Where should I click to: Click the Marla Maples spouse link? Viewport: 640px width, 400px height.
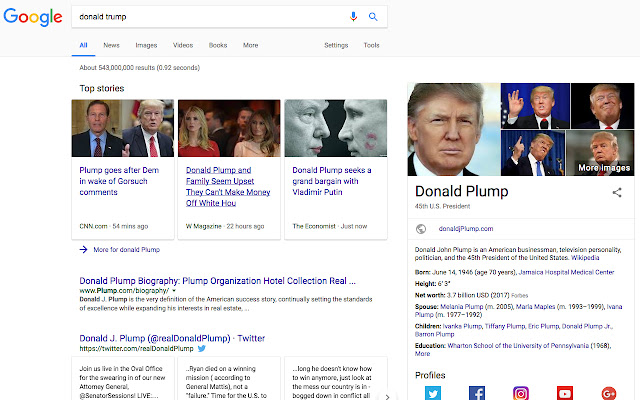(x=536, y=307)
